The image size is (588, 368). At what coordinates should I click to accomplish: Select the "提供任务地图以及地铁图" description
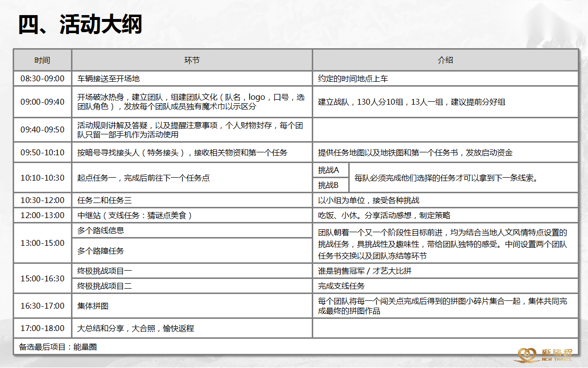coord(445,152)
